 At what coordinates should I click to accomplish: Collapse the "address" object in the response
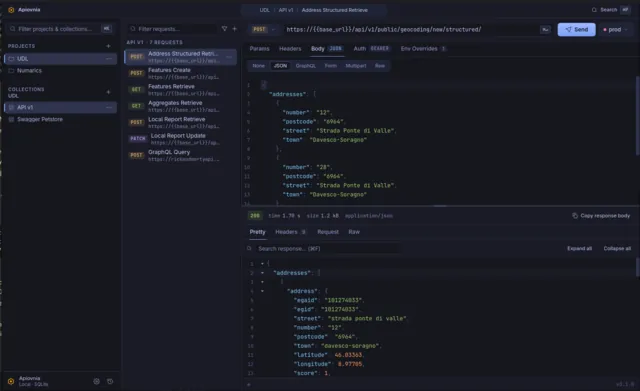(x=262, y=291)
